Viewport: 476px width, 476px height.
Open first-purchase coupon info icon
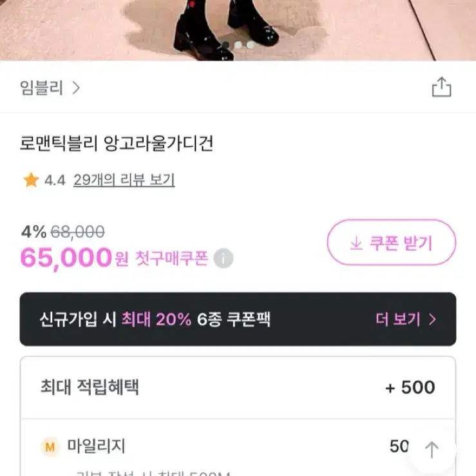pos(224,258)
